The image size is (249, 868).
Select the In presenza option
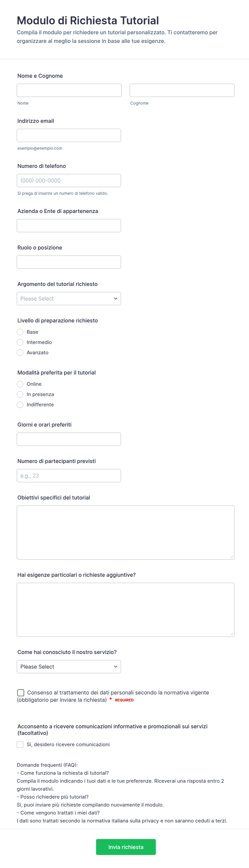tap(20, 394)
